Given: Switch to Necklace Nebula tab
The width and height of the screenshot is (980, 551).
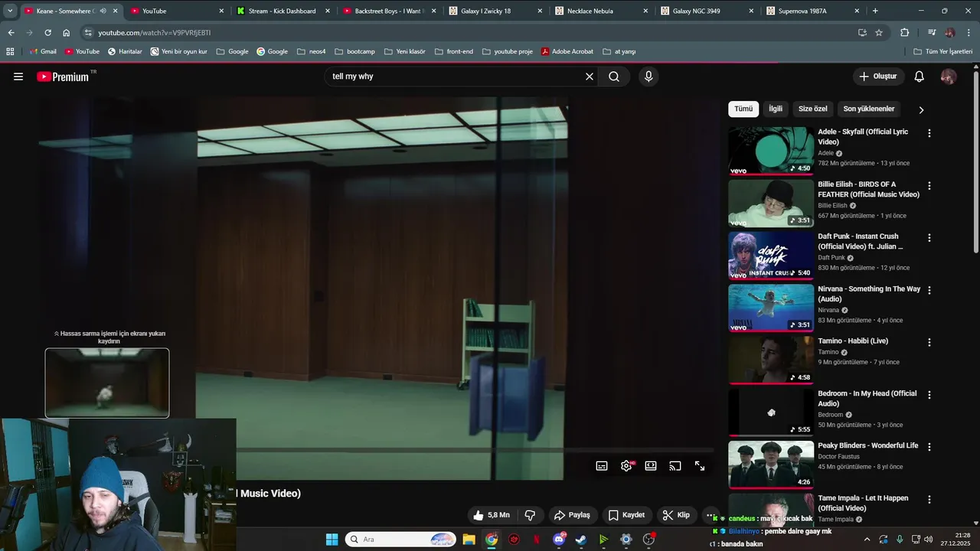Looking at the screenshot, I should 599,11.
